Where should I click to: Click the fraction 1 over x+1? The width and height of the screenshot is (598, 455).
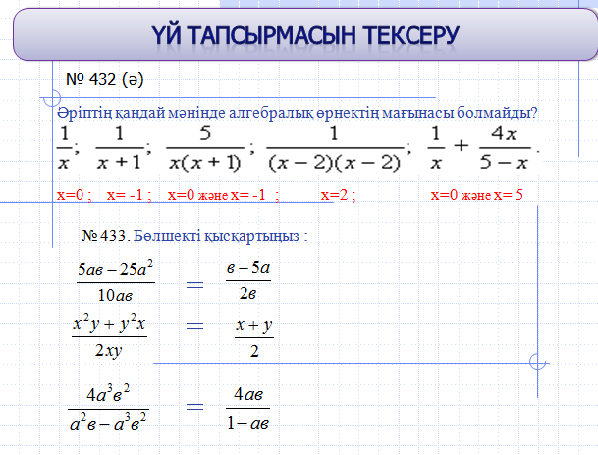click(119, 148)
